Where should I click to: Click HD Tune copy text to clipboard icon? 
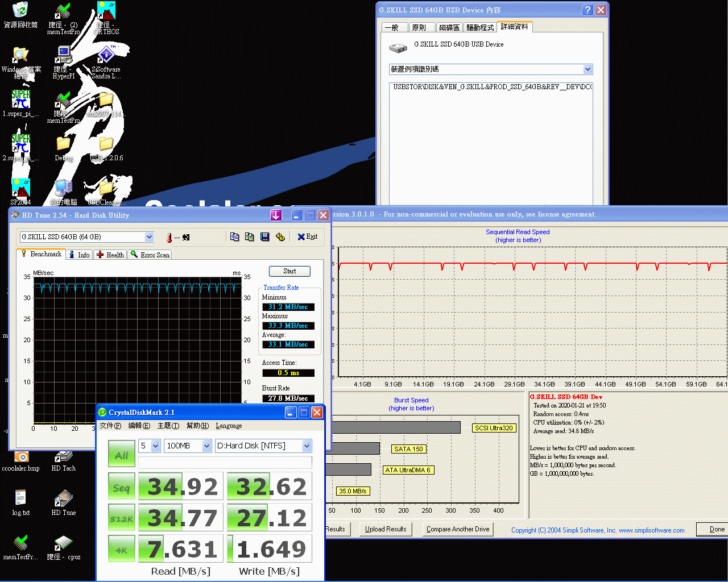(x=235, y=236)
